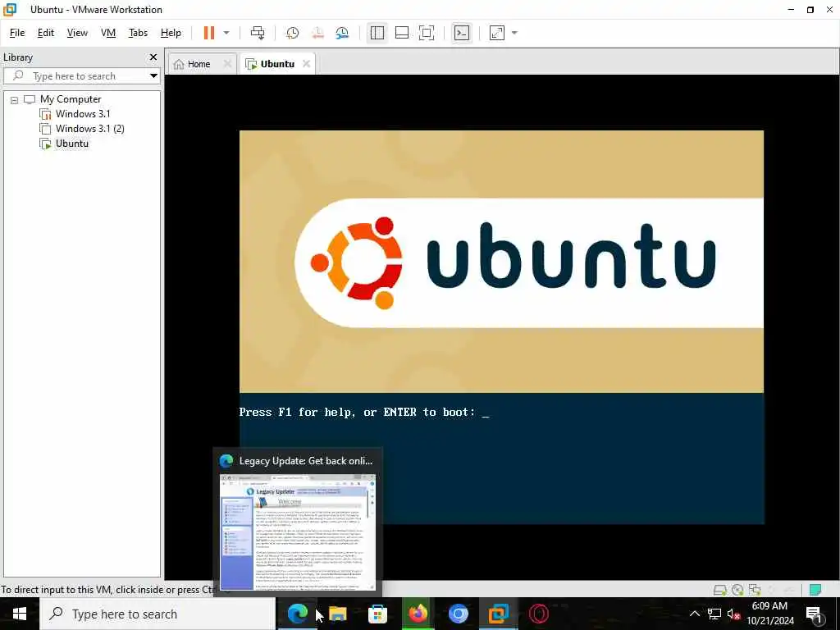Image resolution: width=840 pixels, height=630 pixels.
Task: Open Microsoft Edge from the taskbar
Action: pos(297,614)
